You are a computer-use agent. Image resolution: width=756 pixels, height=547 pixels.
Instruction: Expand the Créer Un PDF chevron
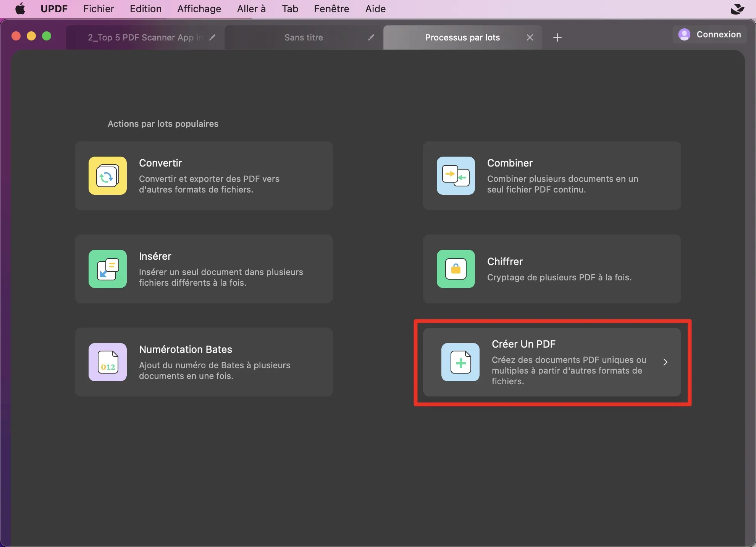point(665,362)
